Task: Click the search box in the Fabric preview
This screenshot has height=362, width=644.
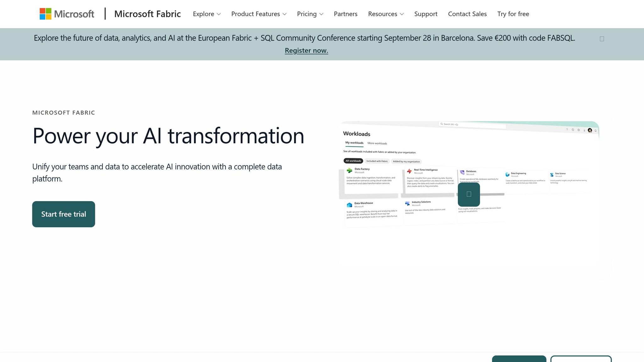Action: point(472,125)
